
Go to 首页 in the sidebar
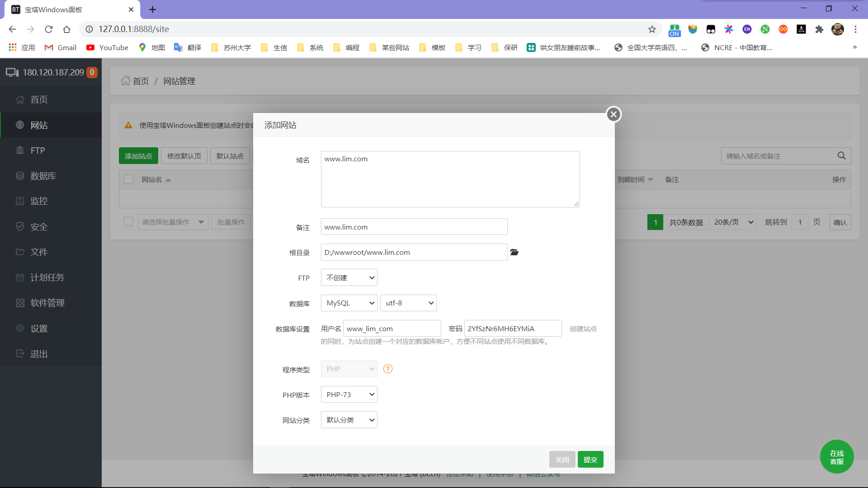pyautogui.click(x=51, y=99)
